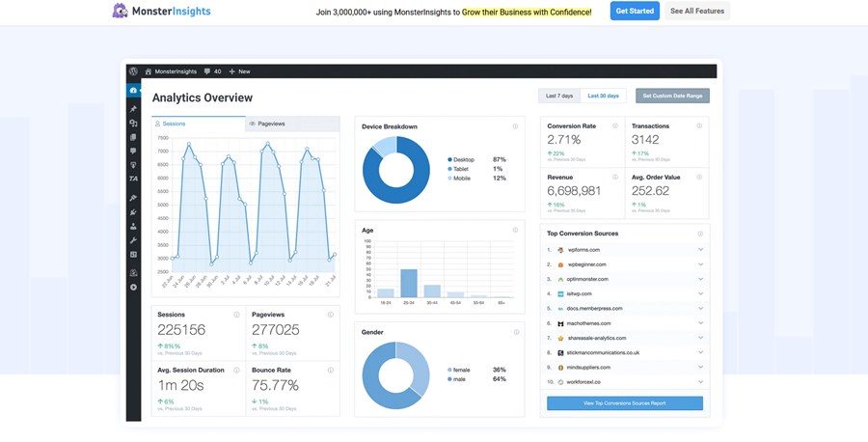
Task: Click the wpbeginner.com source name
Action: [x=586, y=264]
